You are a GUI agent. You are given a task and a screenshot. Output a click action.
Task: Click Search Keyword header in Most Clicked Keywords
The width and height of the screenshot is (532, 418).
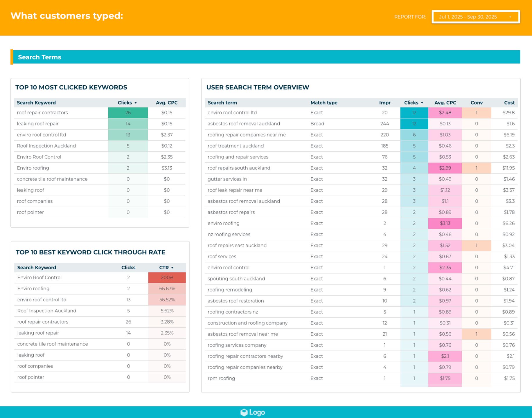pos(36,103)
